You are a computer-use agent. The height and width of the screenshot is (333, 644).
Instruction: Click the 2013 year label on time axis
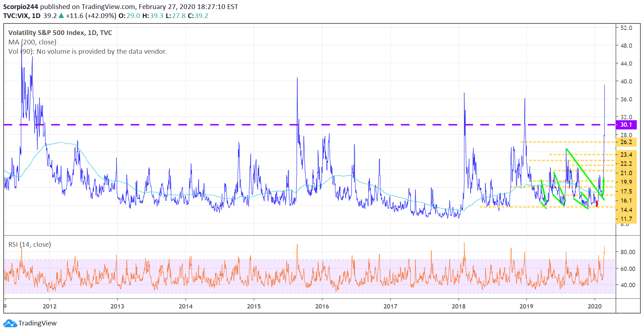(x=117, y=306)
